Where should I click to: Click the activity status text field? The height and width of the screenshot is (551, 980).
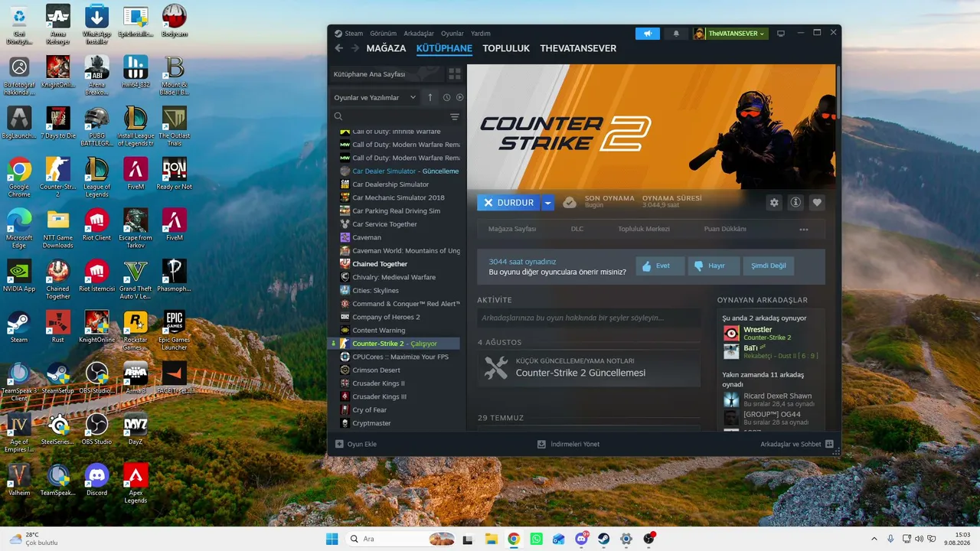coord(589,318)
